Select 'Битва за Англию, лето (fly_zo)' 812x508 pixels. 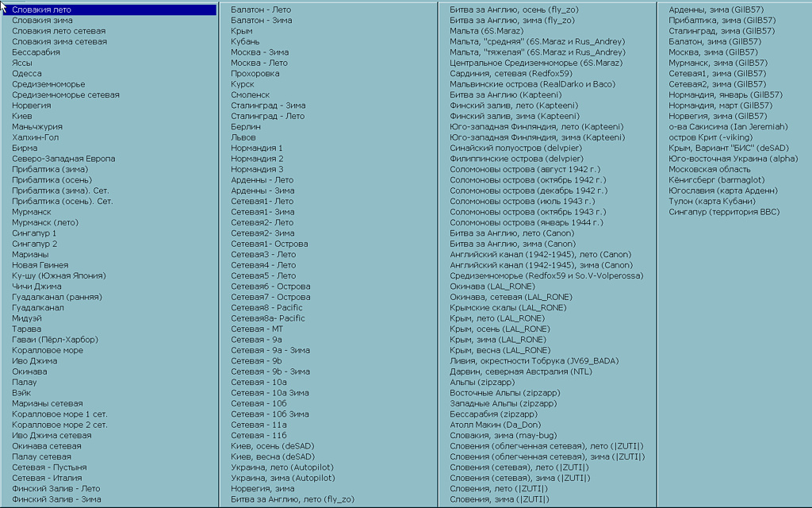293,498
